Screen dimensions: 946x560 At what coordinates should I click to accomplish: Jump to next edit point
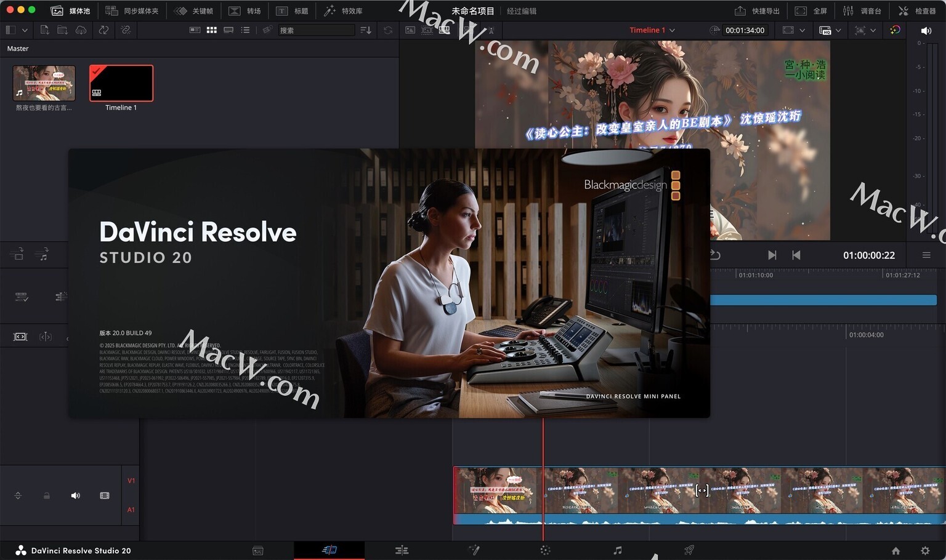click(x=772, y=255)
